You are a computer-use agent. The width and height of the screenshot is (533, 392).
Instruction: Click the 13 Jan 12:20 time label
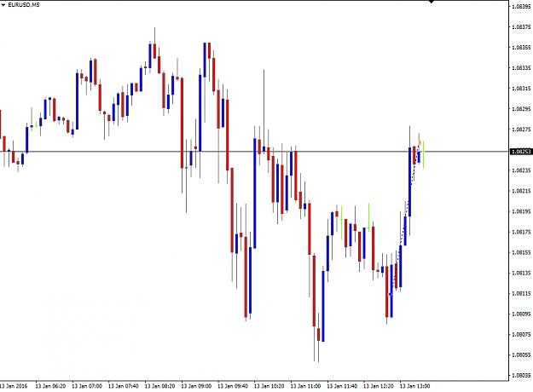(x=379, y=386)
